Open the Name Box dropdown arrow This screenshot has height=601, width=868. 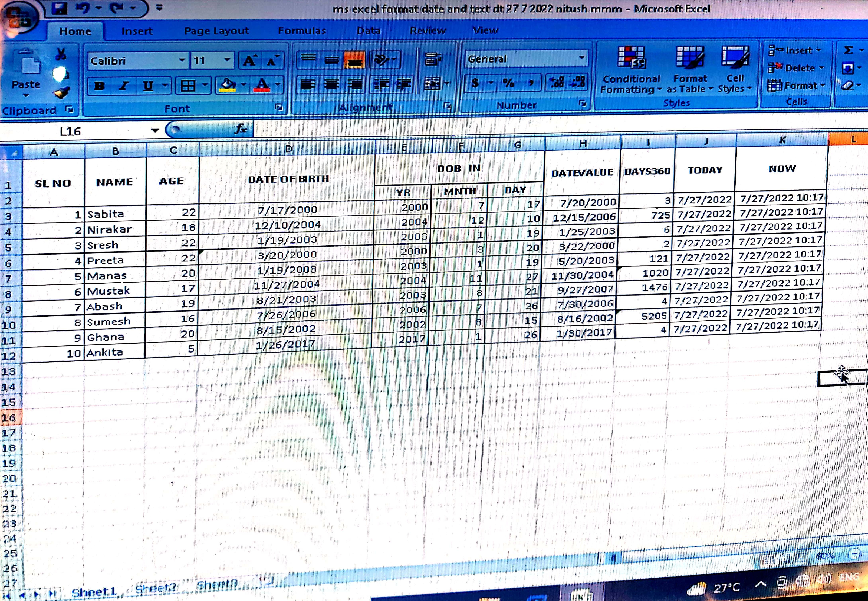155,131
